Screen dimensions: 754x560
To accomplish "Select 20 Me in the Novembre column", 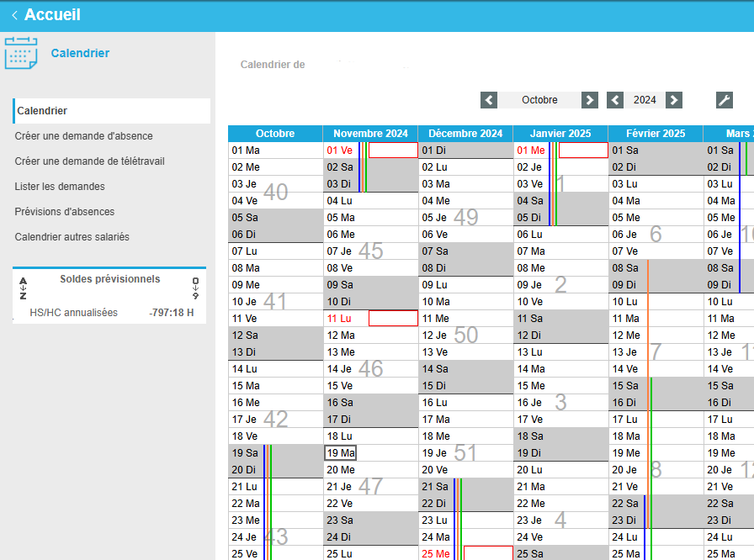I will pyautogui.click(x=370, y=470).
